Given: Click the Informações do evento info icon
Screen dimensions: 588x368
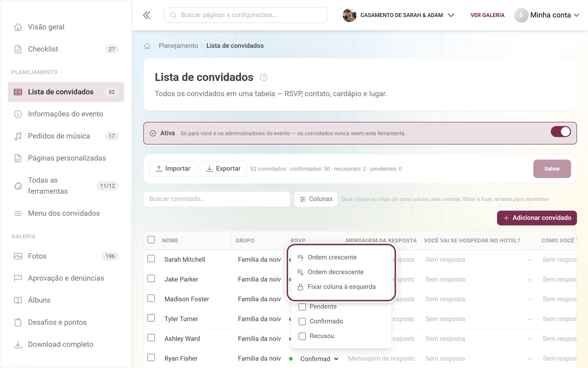Looking at the screenshot, I should pyautogui.click(x=18, y=114).
